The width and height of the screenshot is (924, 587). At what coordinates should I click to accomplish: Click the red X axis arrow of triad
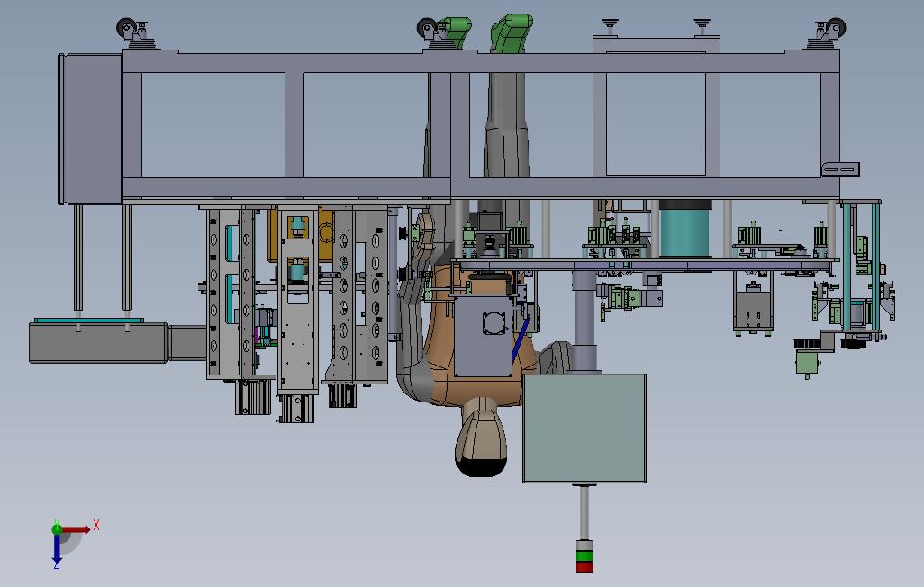click(x=77, y=529)
